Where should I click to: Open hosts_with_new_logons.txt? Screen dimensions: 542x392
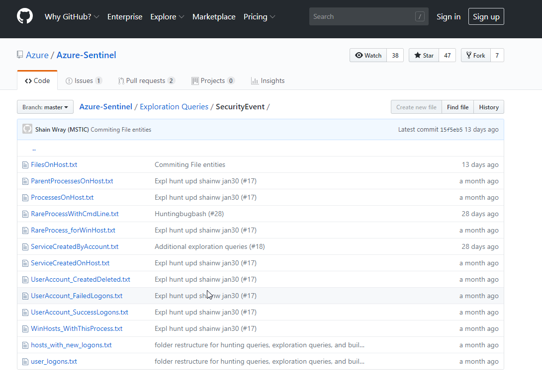click(71, 345)
